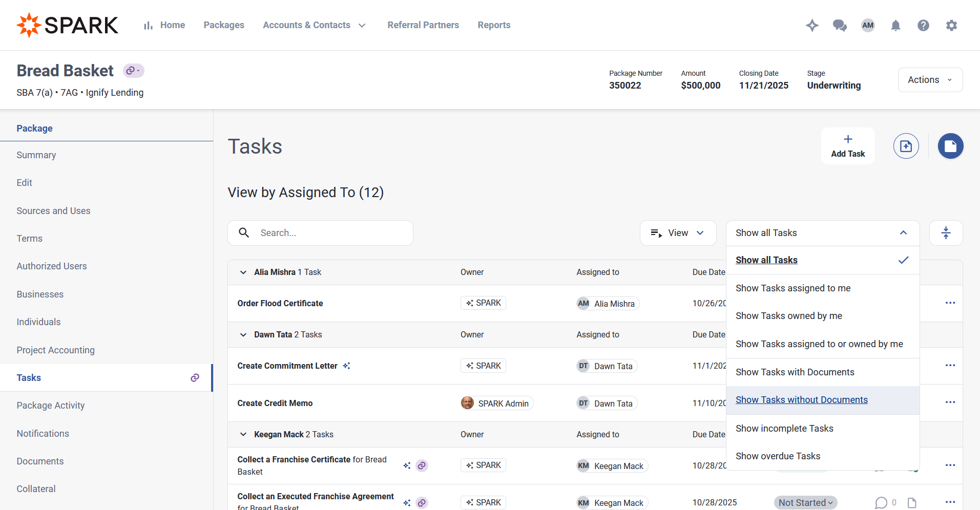Open more options for Order Flood Certificate
The image size is (980, 510).
pyautogui.click(x=950, y=303)
